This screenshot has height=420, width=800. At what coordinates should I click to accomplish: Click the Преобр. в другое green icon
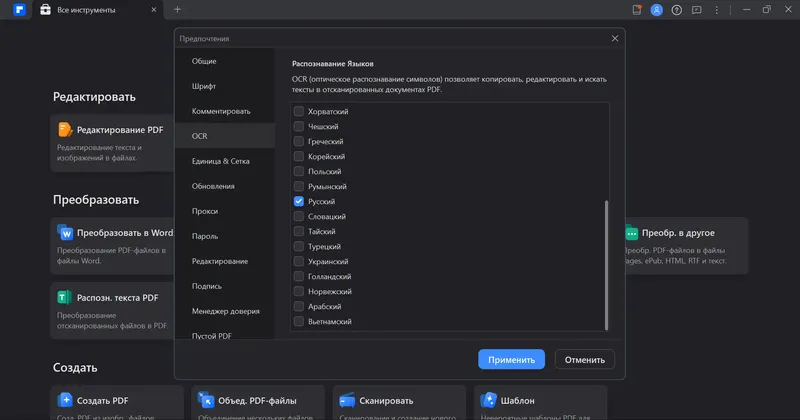pyautogui.click(x=632, y=233)
